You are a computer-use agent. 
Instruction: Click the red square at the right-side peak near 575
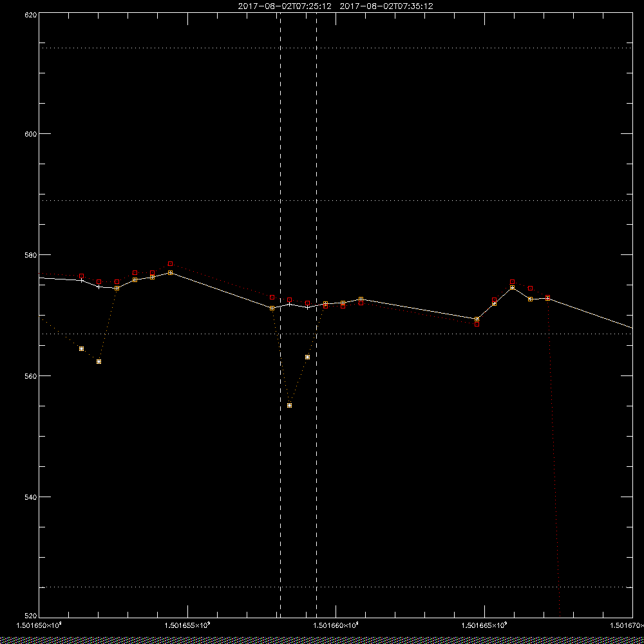tap(512, 282)
